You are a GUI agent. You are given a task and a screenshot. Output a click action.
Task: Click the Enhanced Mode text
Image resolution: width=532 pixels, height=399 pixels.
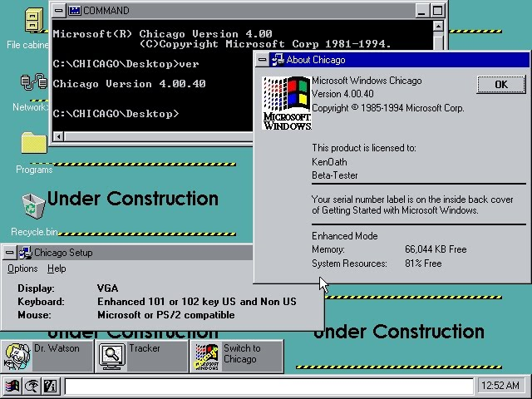[x=344, y=236]
